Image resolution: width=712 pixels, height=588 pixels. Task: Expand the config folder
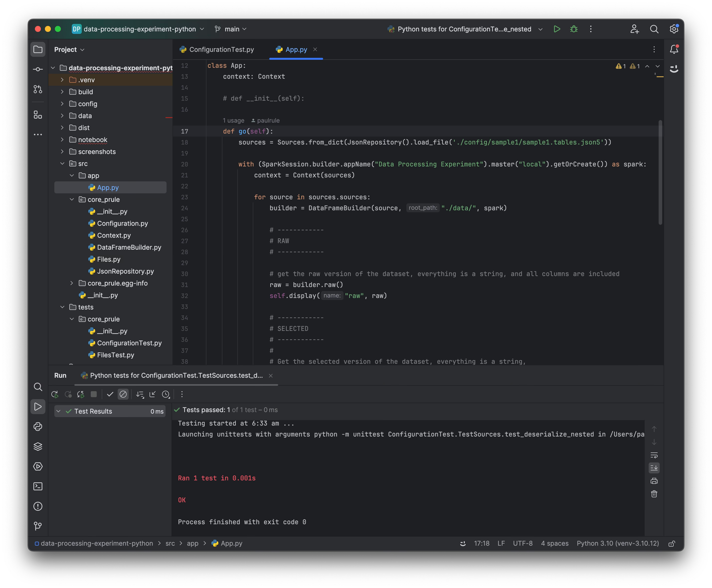62,104
